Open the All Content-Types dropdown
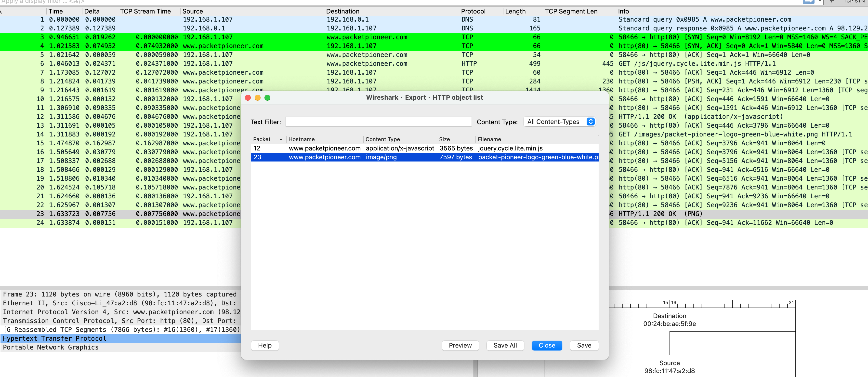Viewport: 868px width, 377px height. pos(559,122)
